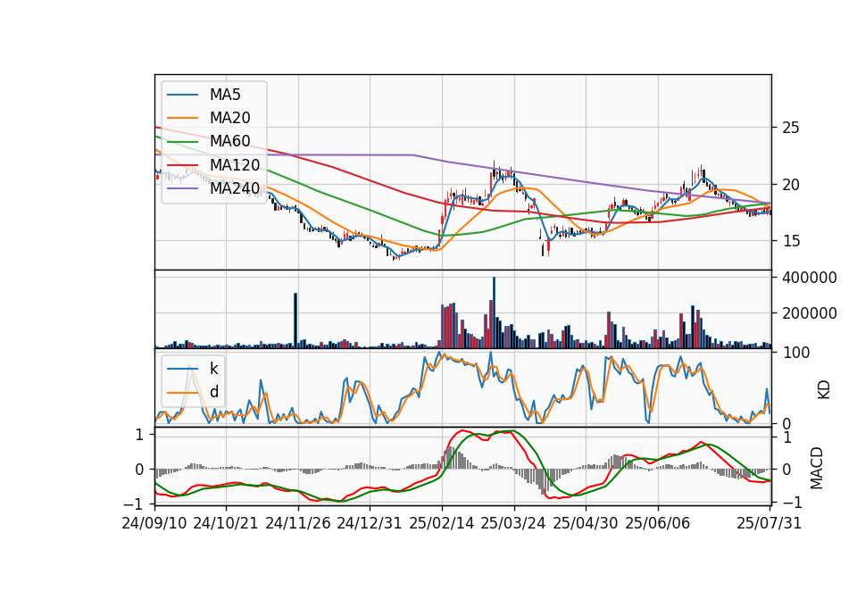Image resolution: width=857 pixels, height=616 pixels.
Task: Click the MA5 legend label
Action: [225, 95]
